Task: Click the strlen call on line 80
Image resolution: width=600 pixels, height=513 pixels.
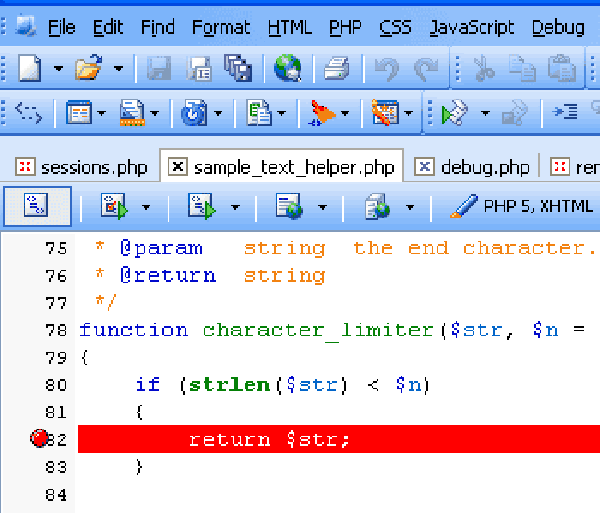Action: coord(230,385)
